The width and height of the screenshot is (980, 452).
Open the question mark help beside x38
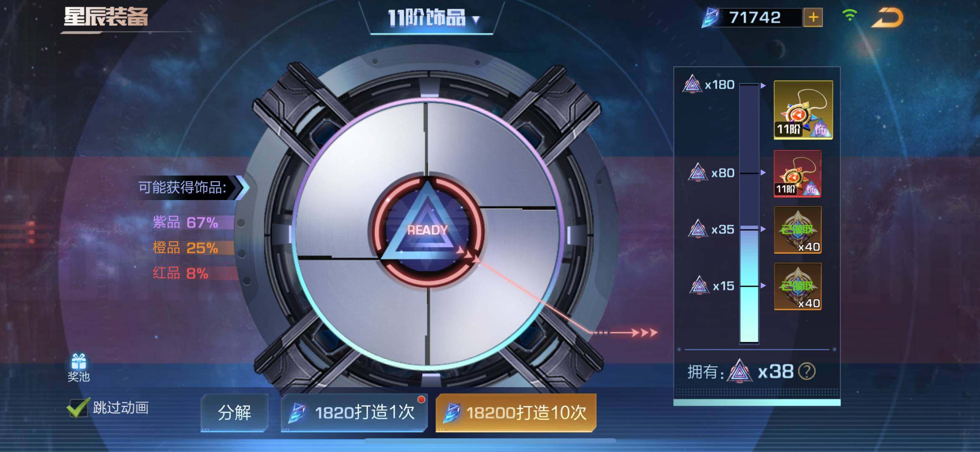[807, 372]
